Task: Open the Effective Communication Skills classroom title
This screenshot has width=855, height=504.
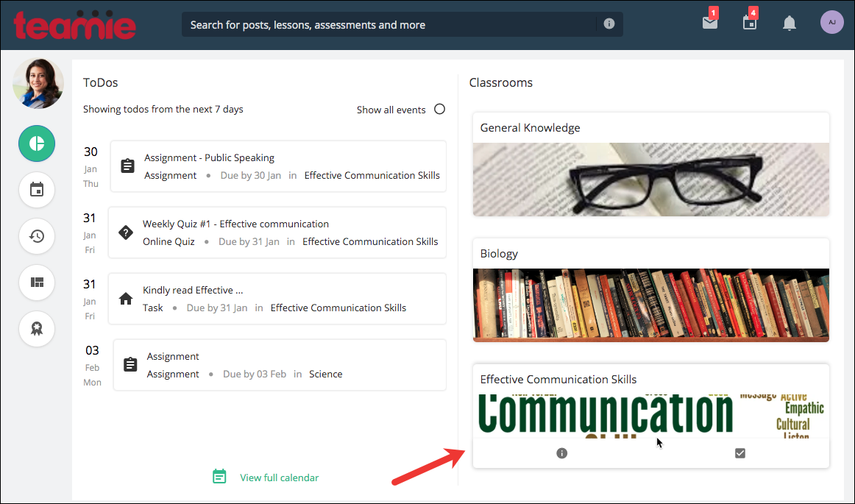Action: point(558,379)
